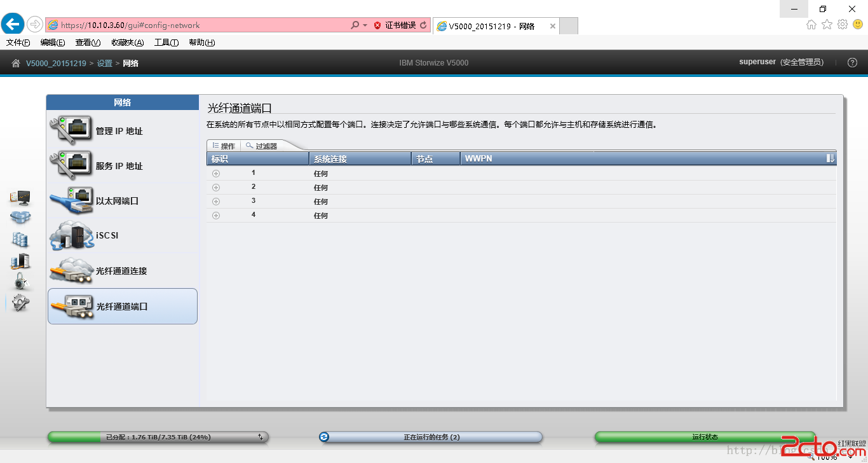Screen dimensions: 868x463
Task: Open the Volumes cylinders icon in left rail
Action: coord(20,239)
